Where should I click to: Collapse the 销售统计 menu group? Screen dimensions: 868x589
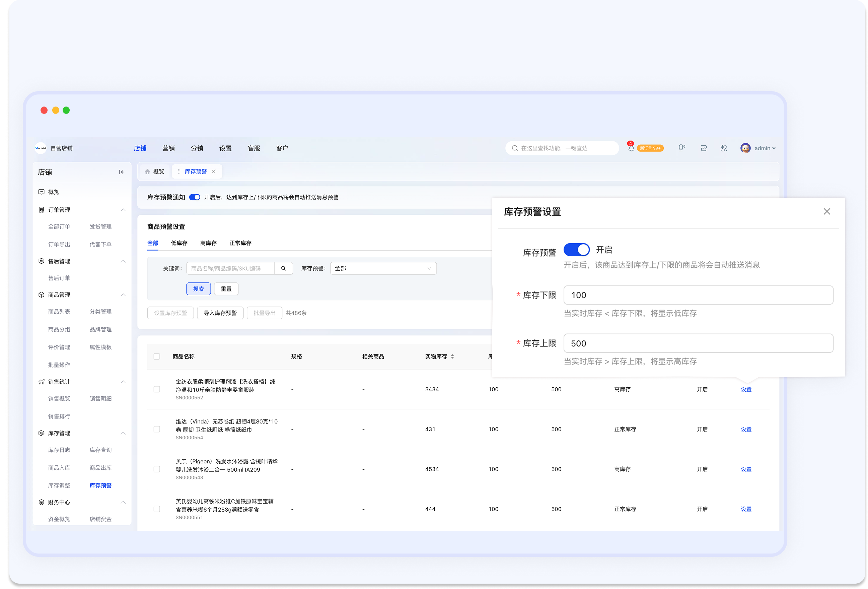point(123,382)
